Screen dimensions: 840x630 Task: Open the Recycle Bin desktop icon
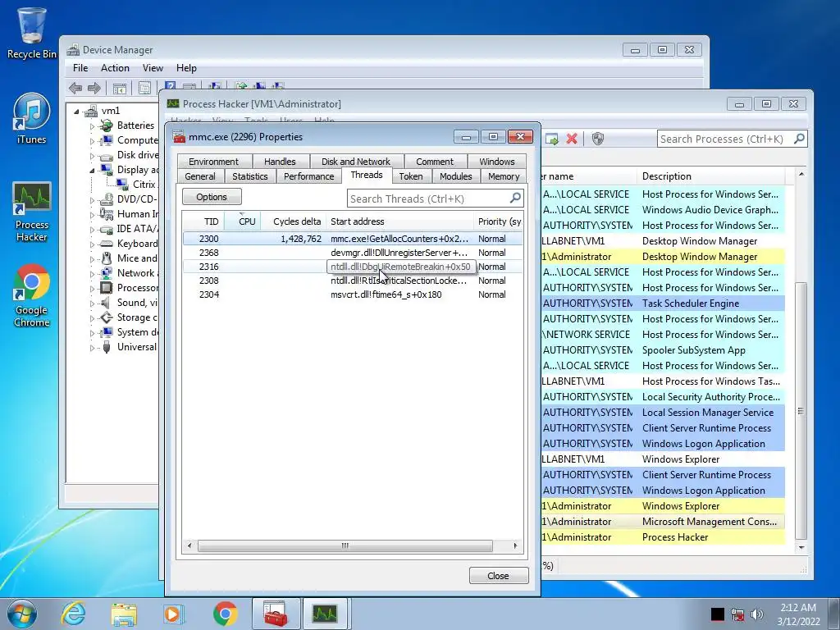pyautogui.click(x=32, y=33)
